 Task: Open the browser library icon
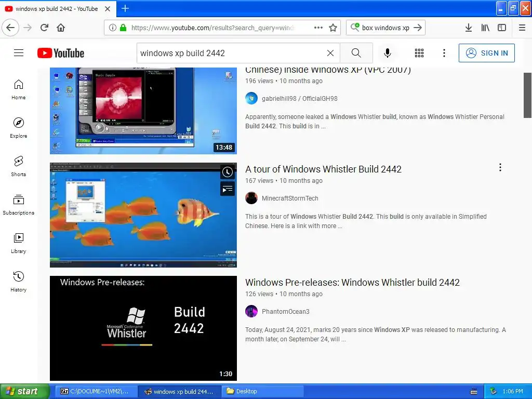485,28
